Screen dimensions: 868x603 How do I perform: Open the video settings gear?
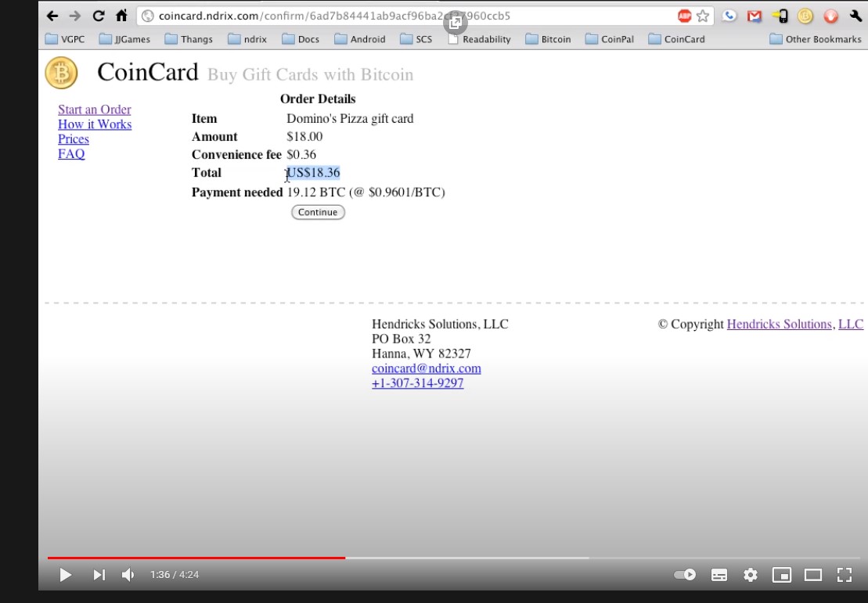[750, 575]
